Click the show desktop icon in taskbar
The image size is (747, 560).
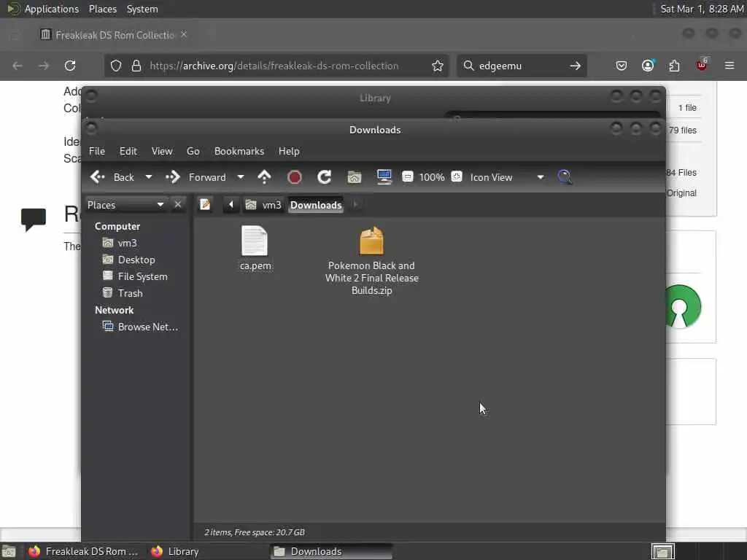(9, 551)
